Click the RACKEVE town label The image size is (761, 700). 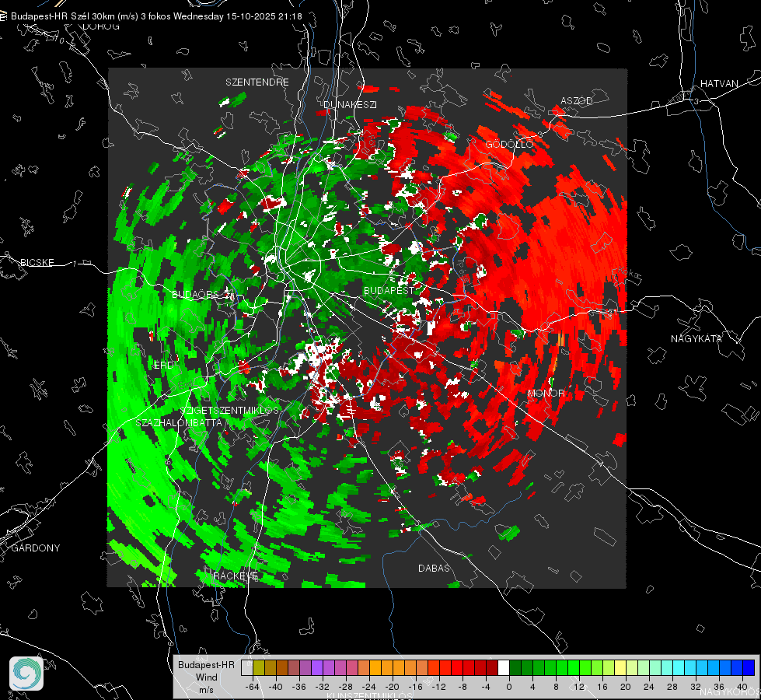(x=236, y=576)
